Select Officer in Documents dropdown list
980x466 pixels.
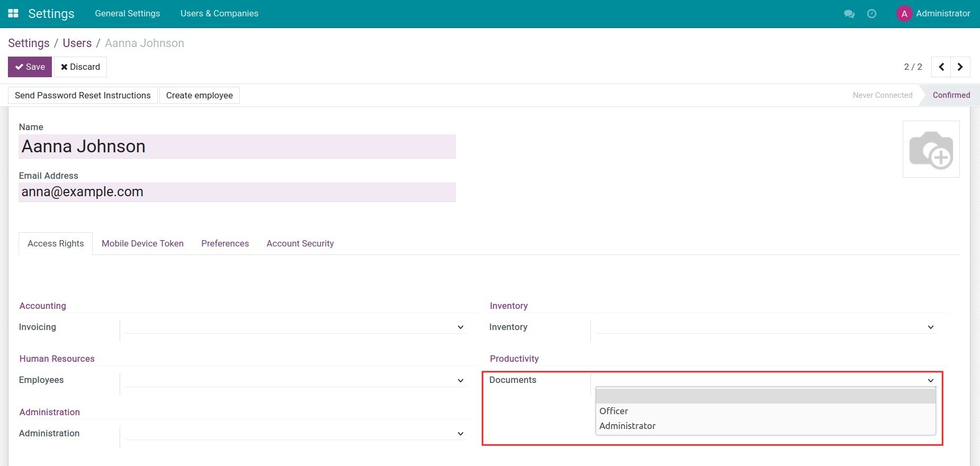point(614,411)
